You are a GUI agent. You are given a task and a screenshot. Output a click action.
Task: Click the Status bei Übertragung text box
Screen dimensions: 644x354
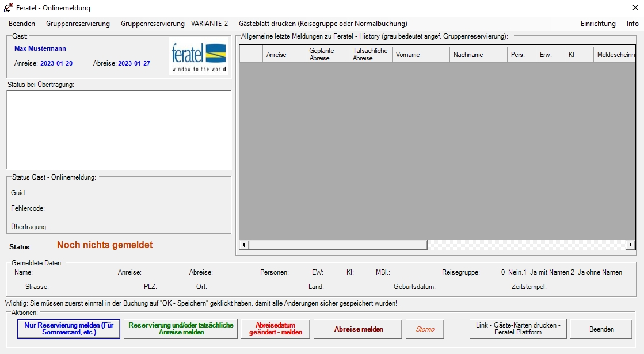pos(119,130)
